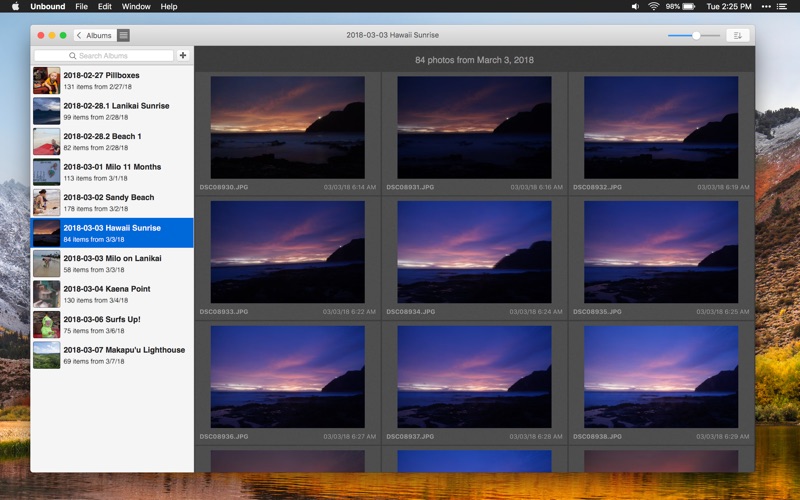
Task: Open the sort order dropdown
Action: (737, 35)
